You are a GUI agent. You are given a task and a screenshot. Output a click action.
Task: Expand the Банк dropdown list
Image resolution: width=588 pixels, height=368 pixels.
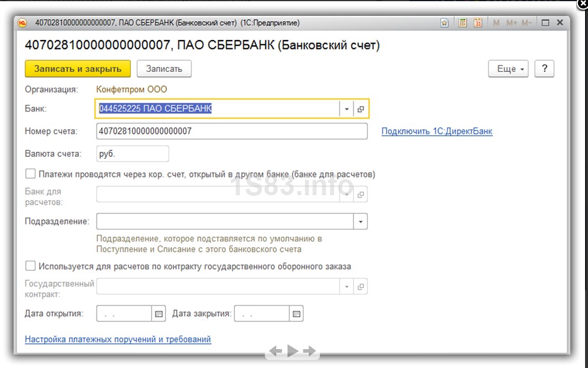[346, 109]
